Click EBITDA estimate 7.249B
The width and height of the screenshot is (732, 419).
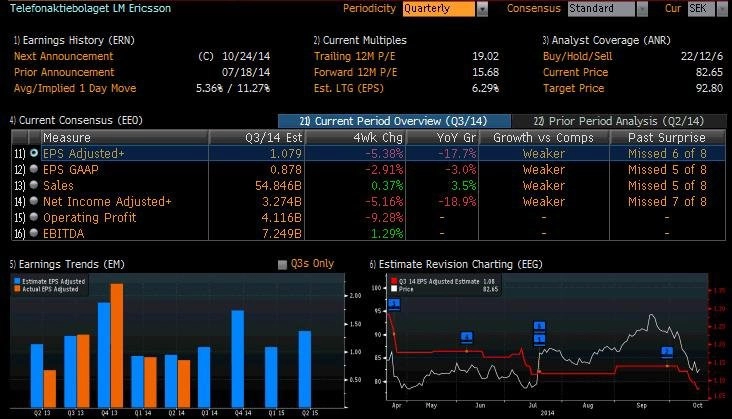pyautogui.click(x=282, y=233)
